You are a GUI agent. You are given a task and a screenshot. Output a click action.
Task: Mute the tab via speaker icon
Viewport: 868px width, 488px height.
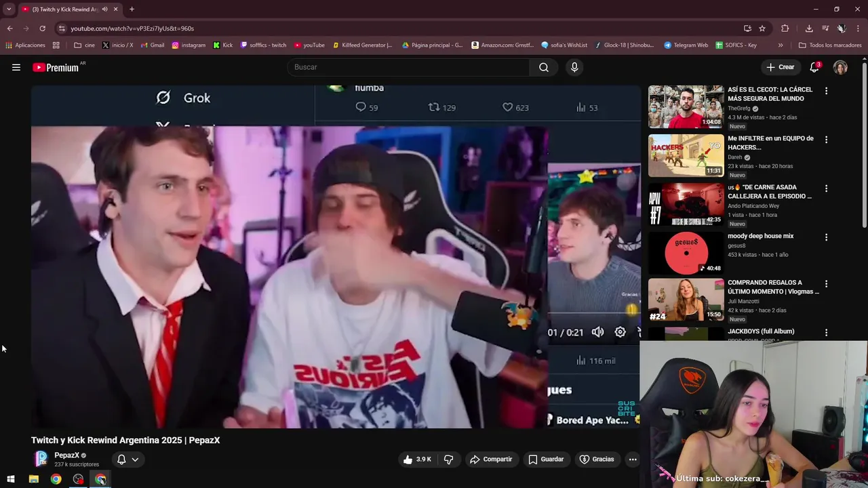[104, 9]
